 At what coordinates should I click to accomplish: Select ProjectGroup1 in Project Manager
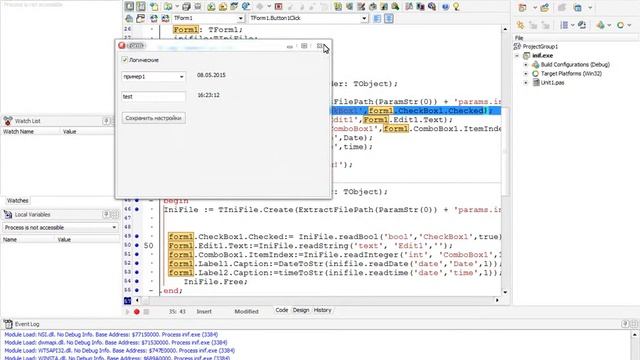(x=540, y=47)
